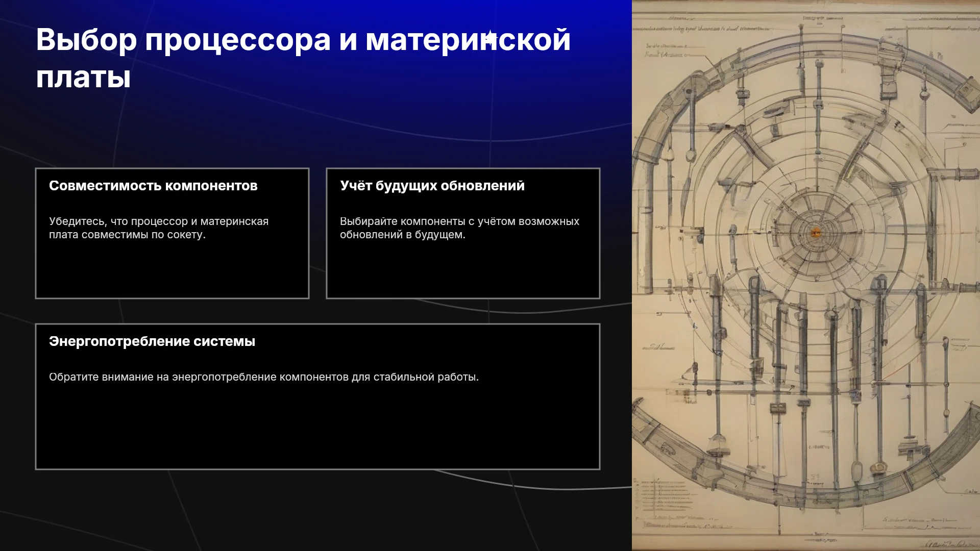The width and height of the screenshot is (980, 551).
Task: Select the 'Совместимость компонентов' heading
Action: (153, 186)
